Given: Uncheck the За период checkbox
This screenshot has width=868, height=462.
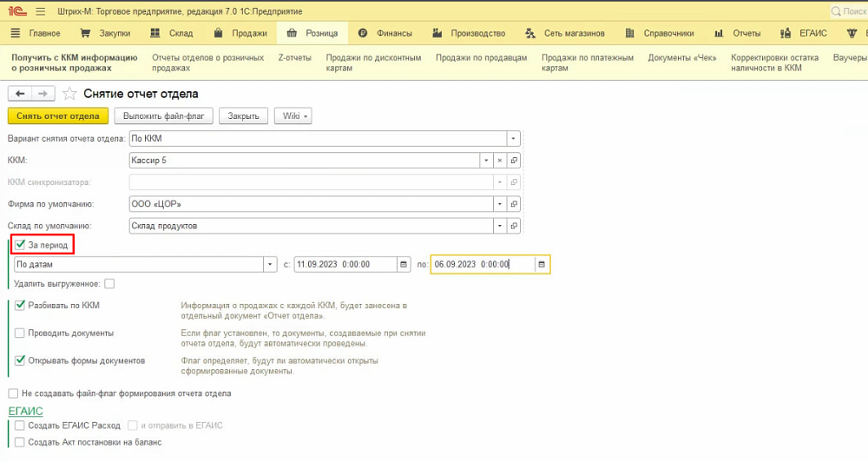Looking at the screenshot, I should (21, 245).
